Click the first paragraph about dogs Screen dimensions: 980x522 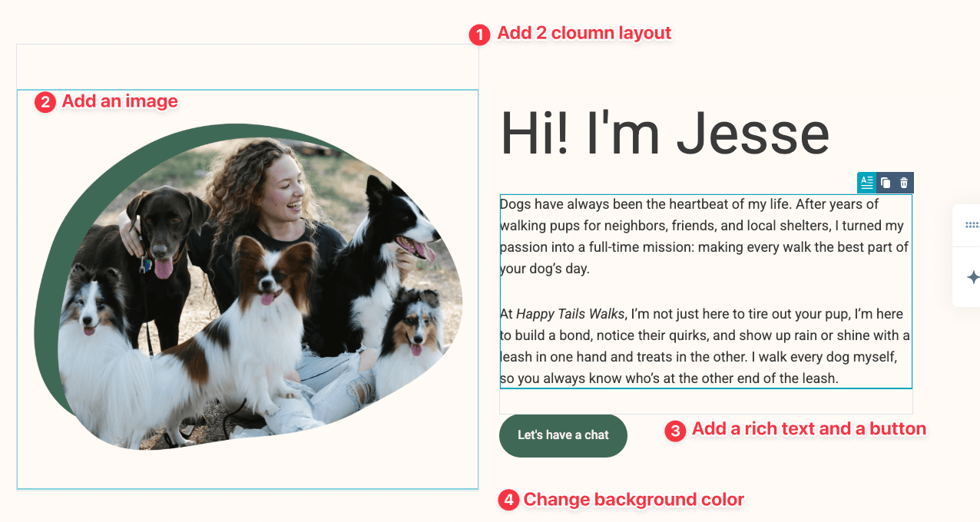pos(705,236)
